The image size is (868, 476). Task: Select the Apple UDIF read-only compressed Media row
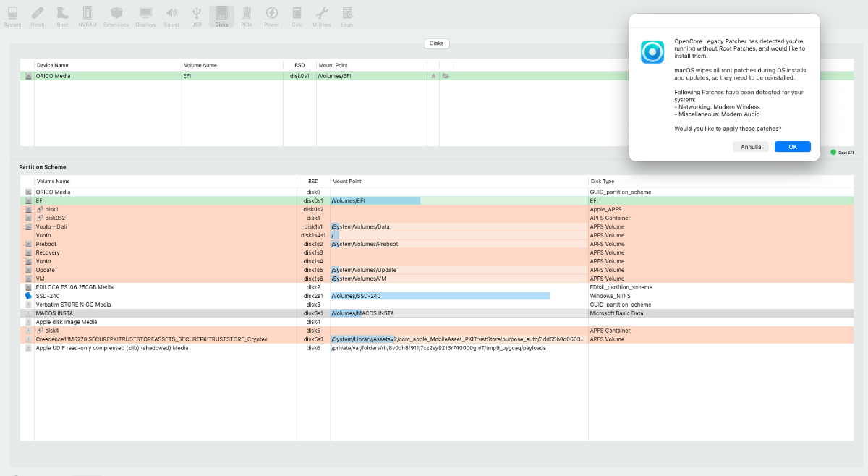click(x=437, y=348)
